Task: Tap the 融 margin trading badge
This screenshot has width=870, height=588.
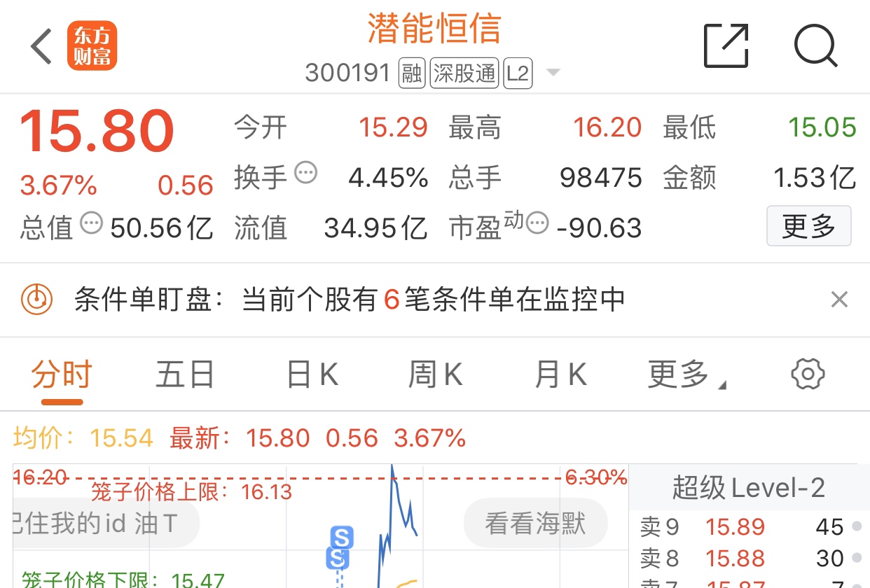Action: [412, 73]
